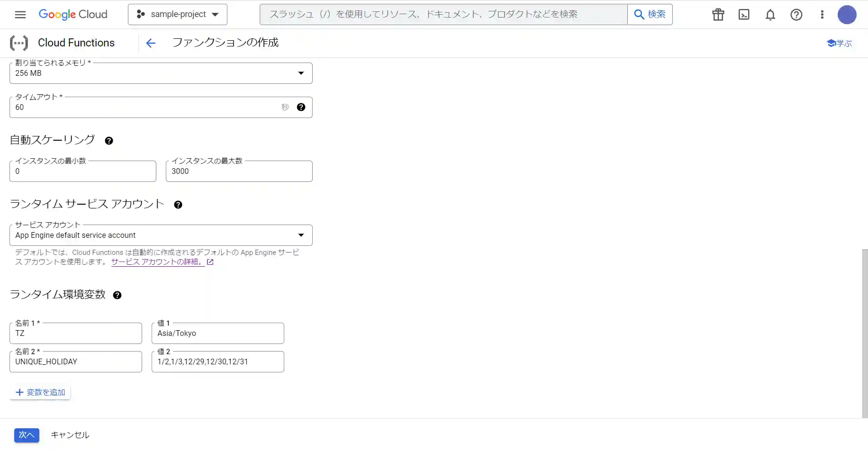Show help for ランタイム サービス アカウント
Screen dimensions: 868x451
(x=178, y=205)
